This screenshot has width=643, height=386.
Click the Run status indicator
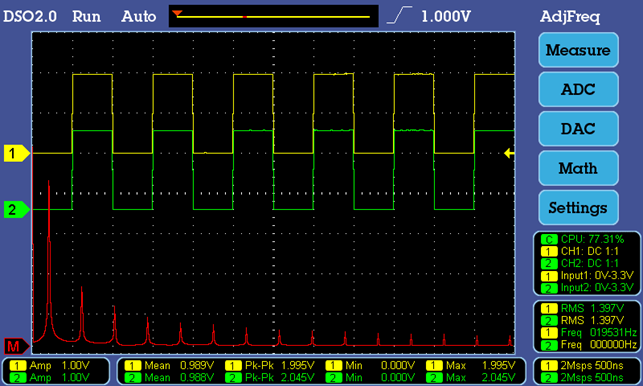click(x=86, y=16)
